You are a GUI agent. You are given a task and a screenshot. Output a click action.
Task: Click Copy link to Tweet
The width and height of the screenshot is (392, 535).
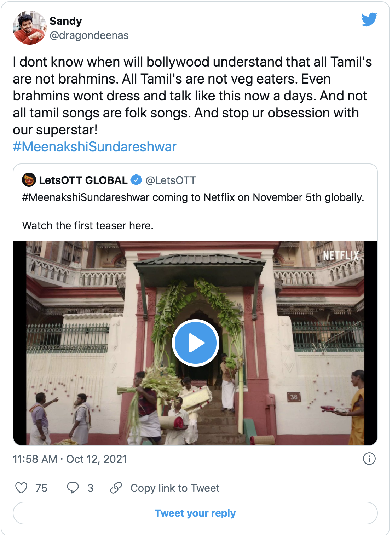point(175,488)
